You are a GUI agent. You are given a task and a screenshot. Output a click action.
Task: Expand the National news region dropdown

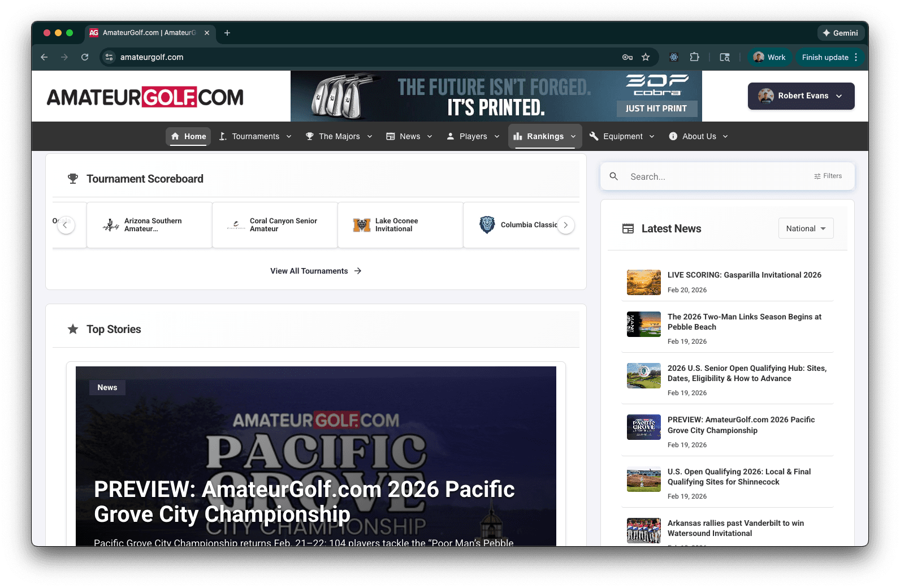(806, 228)
